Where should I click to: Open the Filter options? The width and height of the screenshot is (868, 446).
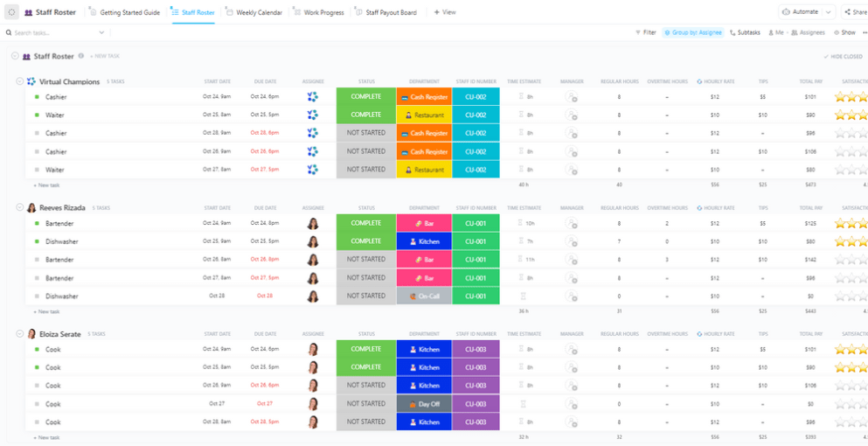click(x=645, y=32)
